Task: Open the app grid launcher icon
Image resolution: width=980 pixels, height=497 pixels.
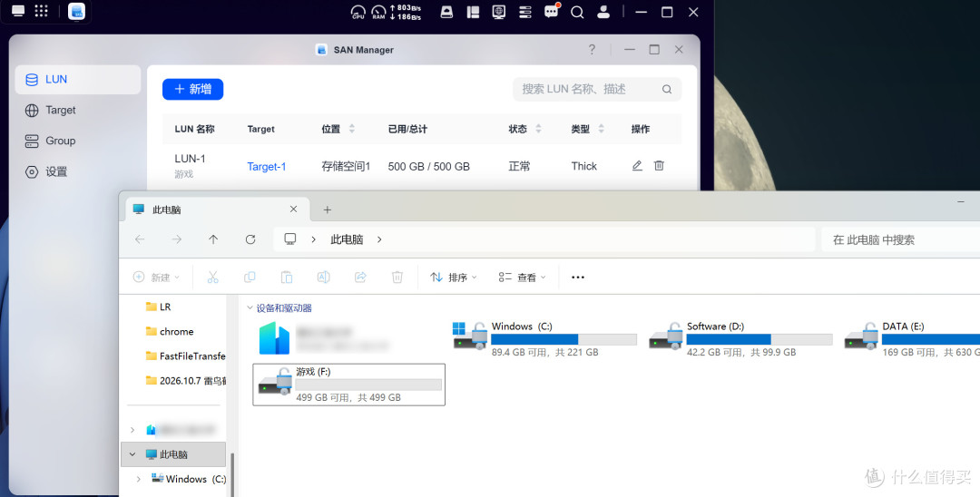Action: [x=41, y=11]
